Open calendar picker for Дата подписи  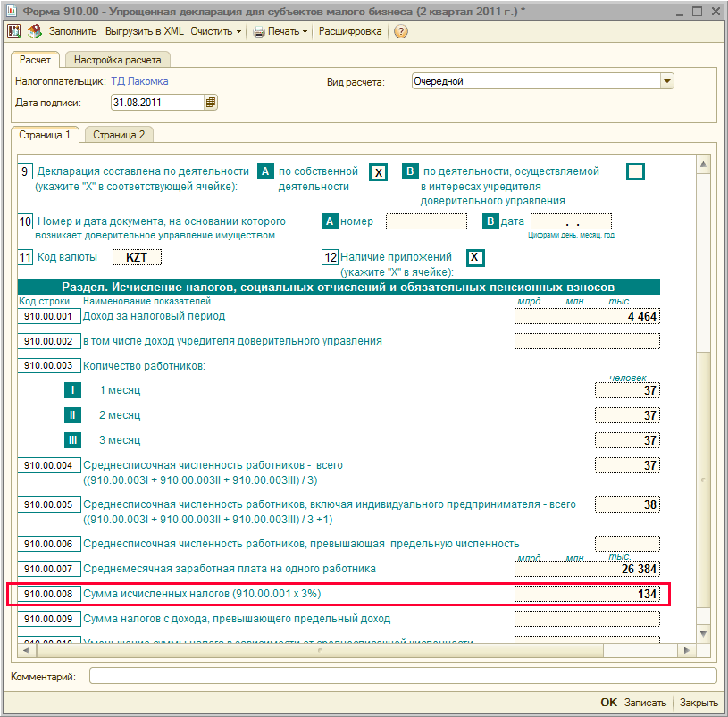pyautogui.click(x=211, y=103)
